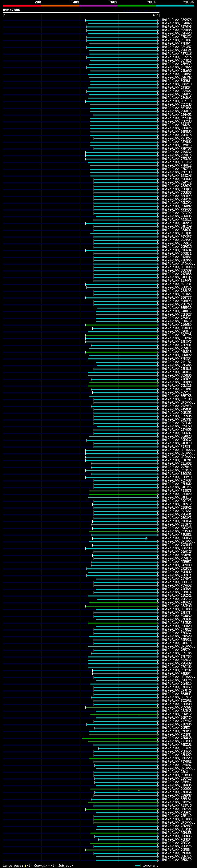Click the red 20% identity color segment
The width and height of the screenshot is (197, 868).
click(22, 6)
